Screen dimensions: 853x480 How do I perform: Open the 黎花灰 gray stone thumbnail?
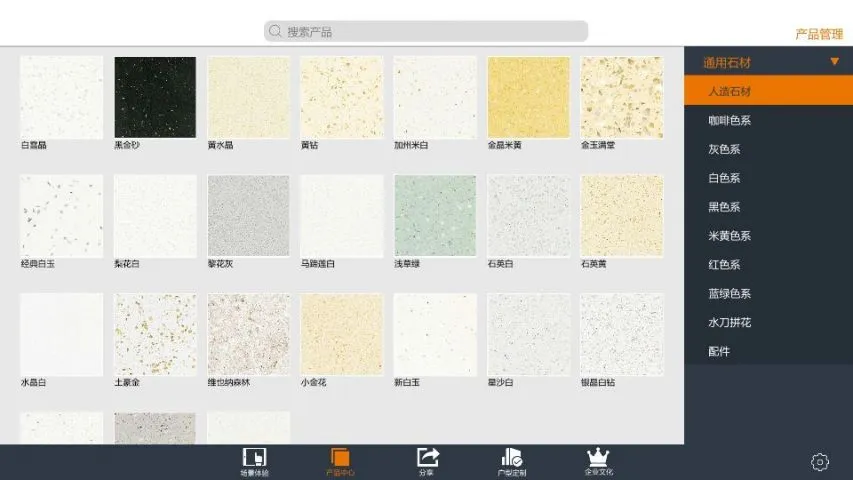point(248,216)
